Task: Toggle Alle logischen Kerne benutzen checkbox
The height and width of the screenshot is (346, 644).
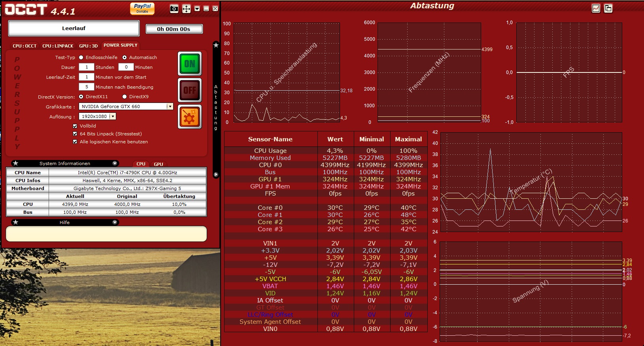Action: (75, 142)
